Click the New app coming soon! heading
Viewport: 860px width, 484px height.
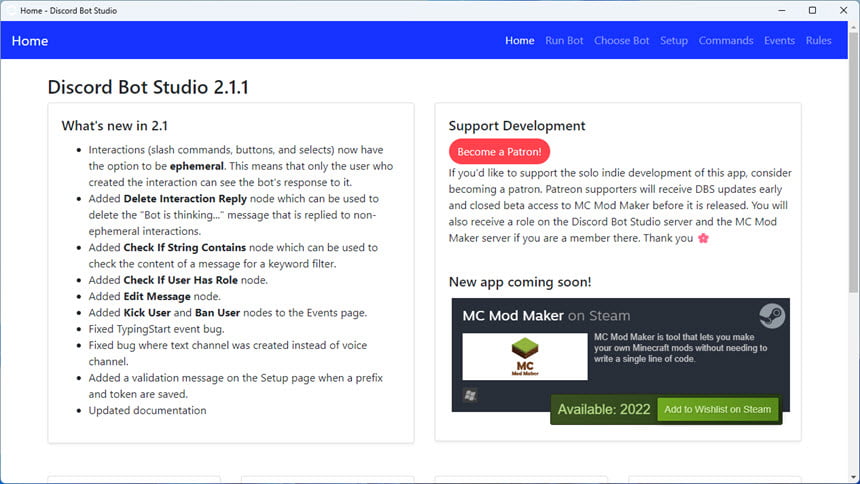click(x=519, y=282)
